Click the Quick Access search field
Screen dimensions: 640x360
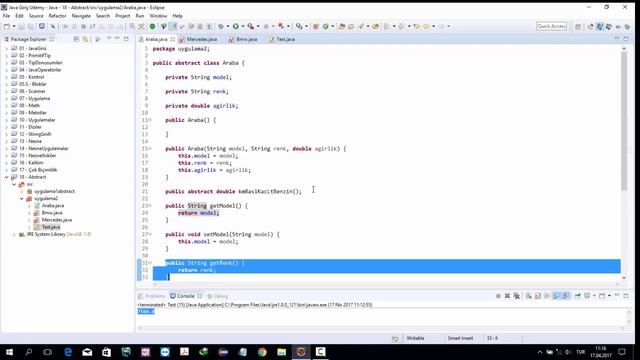pyautogui.click(x=551, y=26)
